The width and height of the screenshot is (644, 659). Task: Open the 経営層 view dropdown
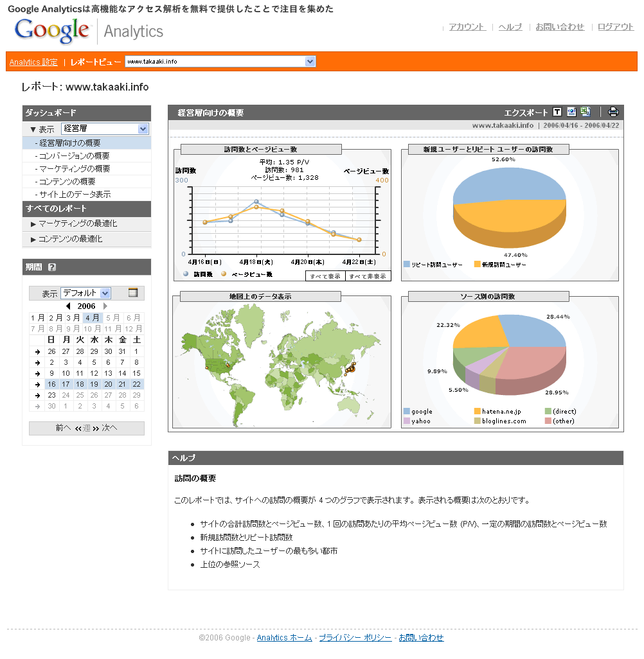(x=105, y=128)
